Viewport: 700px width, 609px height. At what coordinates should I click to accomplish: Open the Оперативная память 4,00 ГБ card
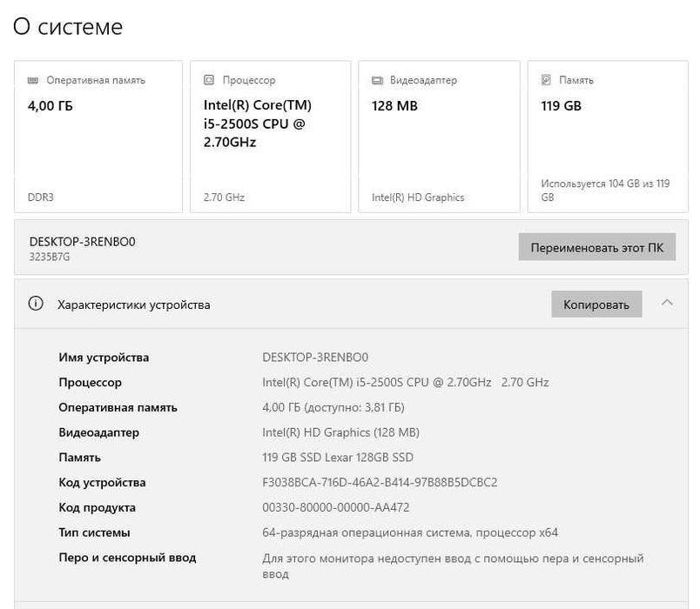[98, 137]
